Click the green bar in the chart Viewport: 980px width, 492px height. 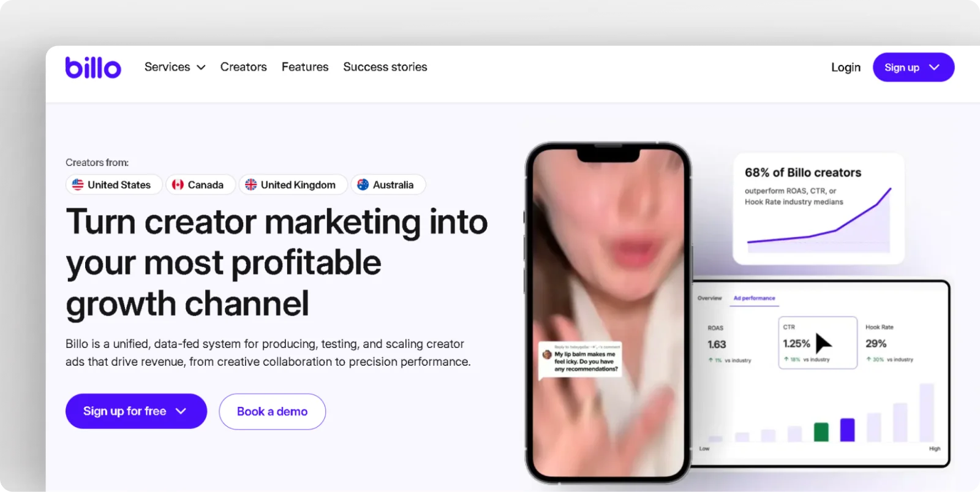821,431
